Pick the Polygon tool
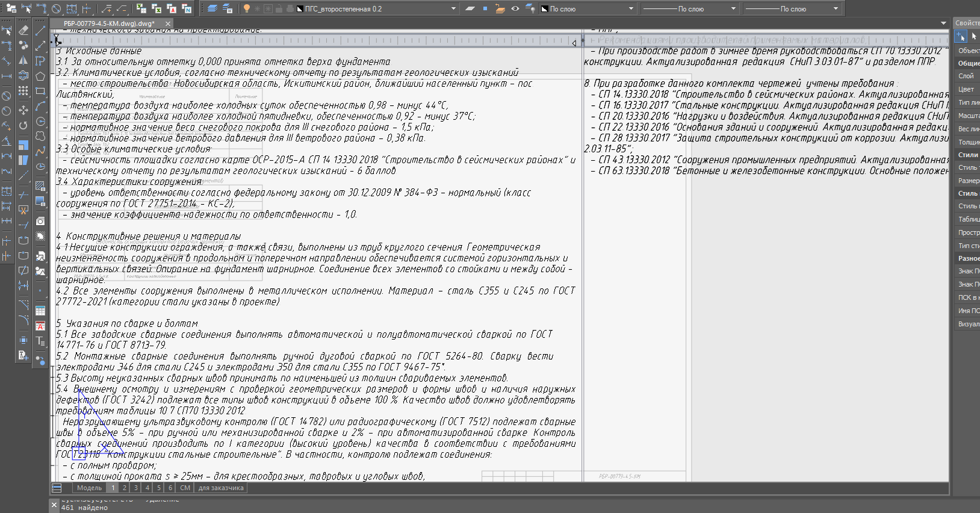This screenshot has height=513, width=980. coord(40,76)
